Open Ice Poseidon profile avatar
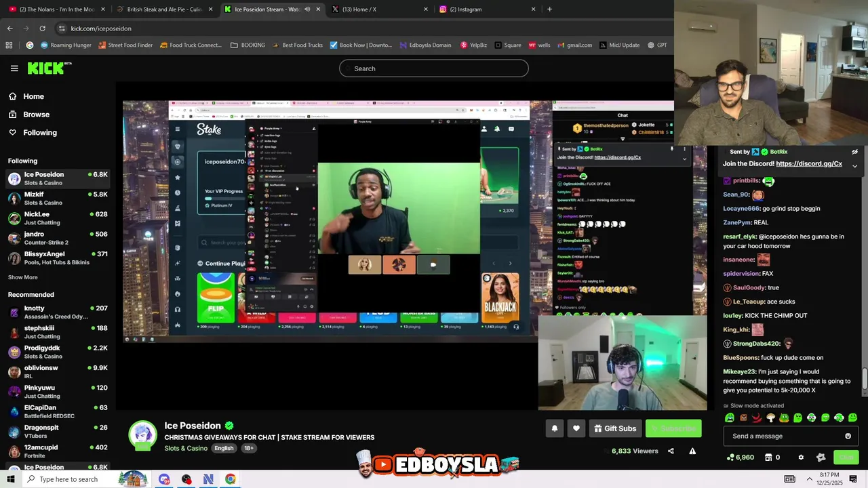The width and height of the screenshot is (868, 488). pyautogui.click(x=143, y=435)
